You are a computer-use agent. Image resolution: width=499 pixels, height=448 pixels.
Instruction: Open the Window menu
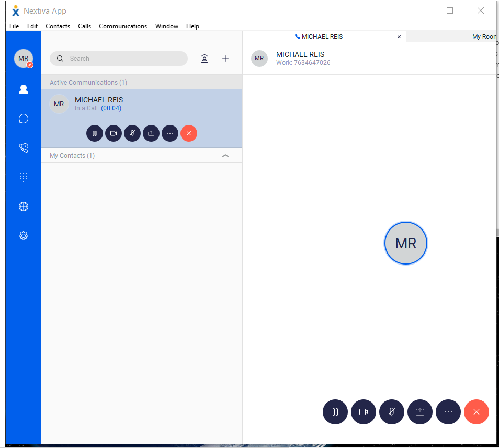click(x=167, y=26)
